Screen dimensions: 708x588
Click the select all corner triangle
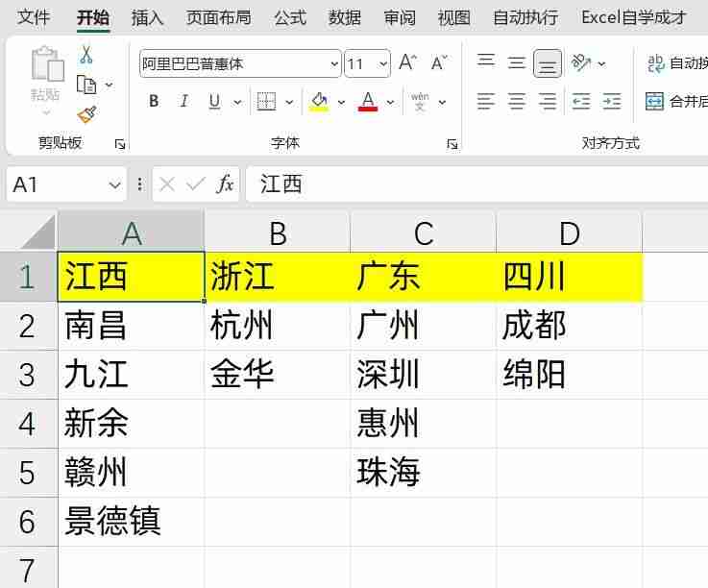click(x=37, y=233)
